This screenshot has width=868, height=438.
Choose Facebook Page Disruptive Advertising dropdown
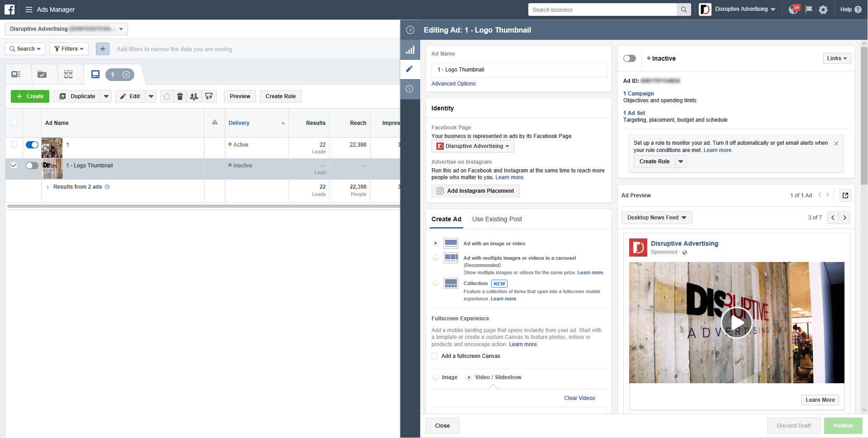pyautogui.click(x=473, y=146)
